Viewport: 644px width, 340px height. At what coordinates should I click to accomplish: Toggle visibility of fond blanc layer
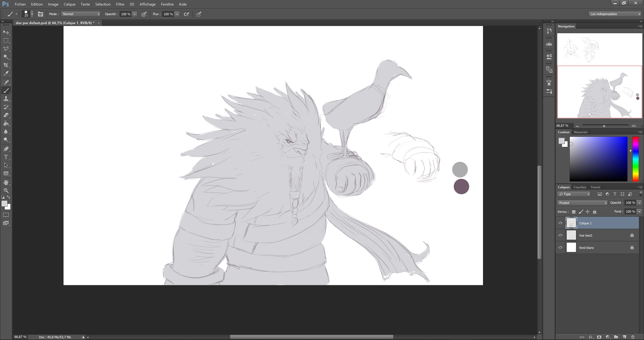click(560, 247)
